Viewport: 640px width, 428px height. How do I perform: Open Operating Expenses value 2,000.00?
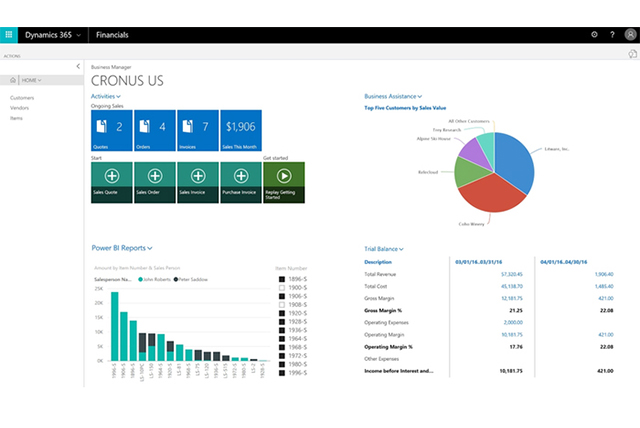(513, 322)
